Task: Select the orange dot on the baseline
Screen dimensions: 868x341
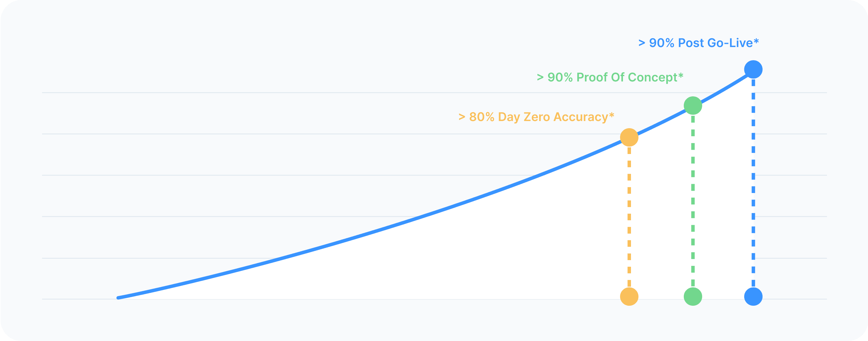Action: click(629, 297)
